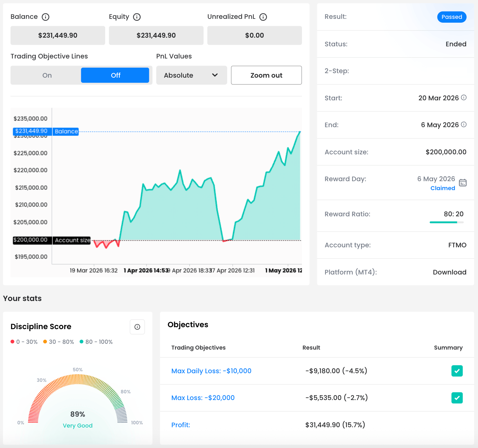Image resolution: width=478 pixels, height=448 pixels.
Task: Click the Balance value field $231,449.90
Action: point(58,35)
